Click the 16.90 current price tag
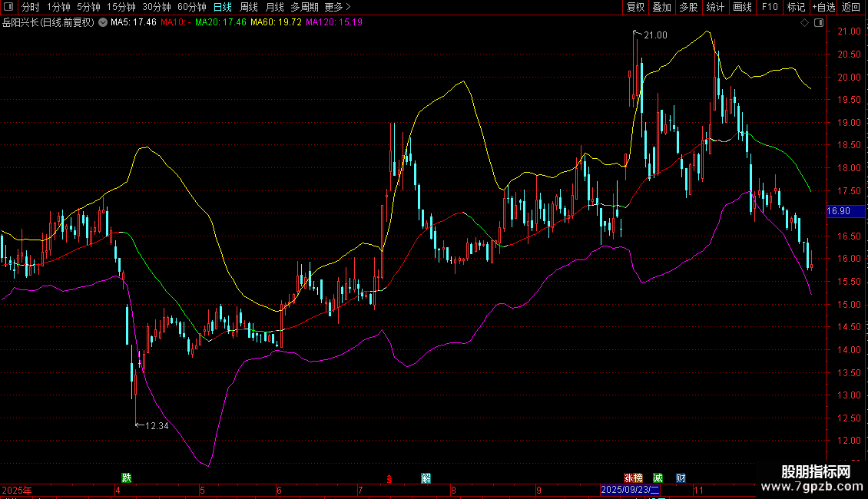This screenshot has width=868, height=499. coord(845,211)
